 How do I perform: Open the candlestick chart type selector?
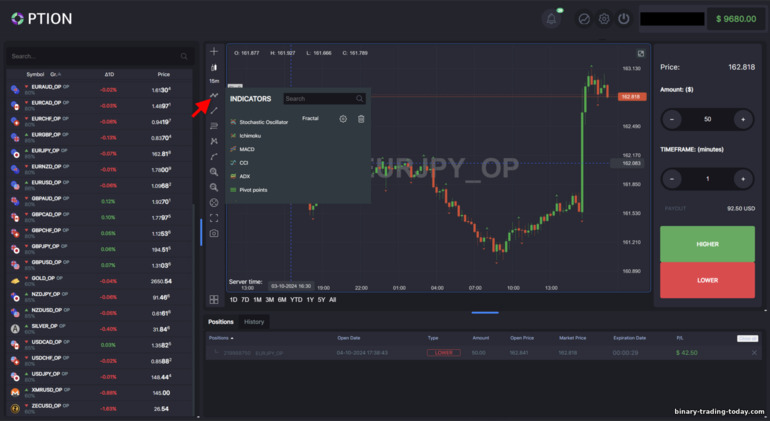[214, 67]
